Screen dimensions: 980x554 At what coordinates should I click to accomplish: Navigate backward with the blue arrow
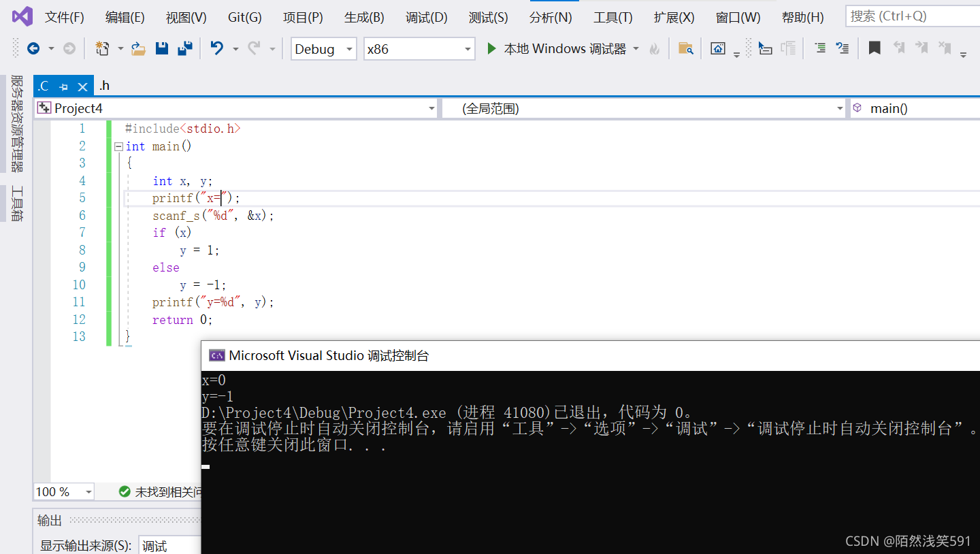[x=33, y=48]
